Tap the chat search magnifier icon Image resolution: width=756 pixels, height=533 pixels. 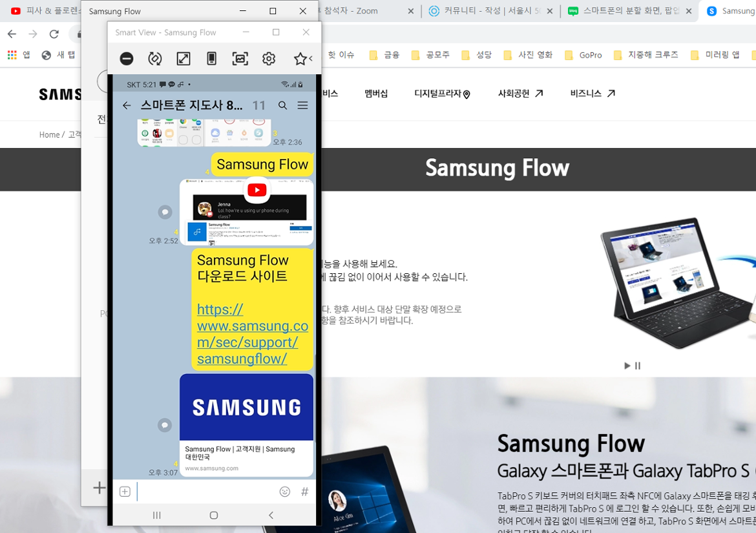click(282, 105)
